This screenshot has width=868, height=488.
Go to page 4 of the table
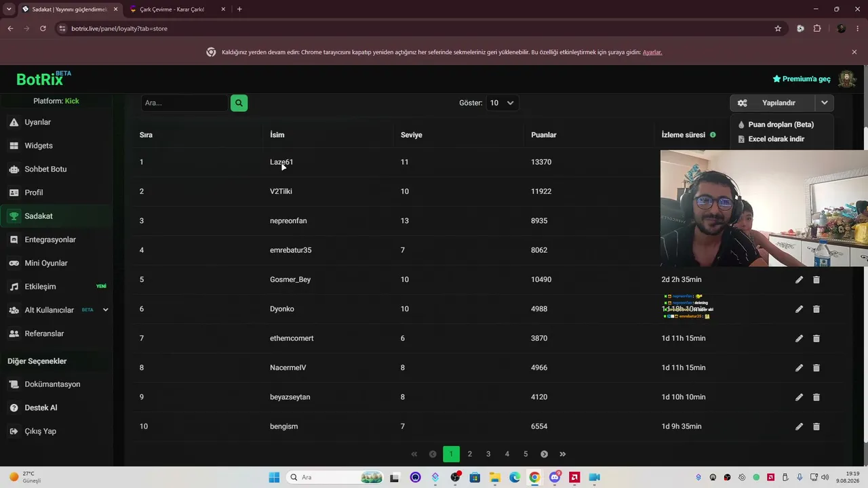pos(507,454)
